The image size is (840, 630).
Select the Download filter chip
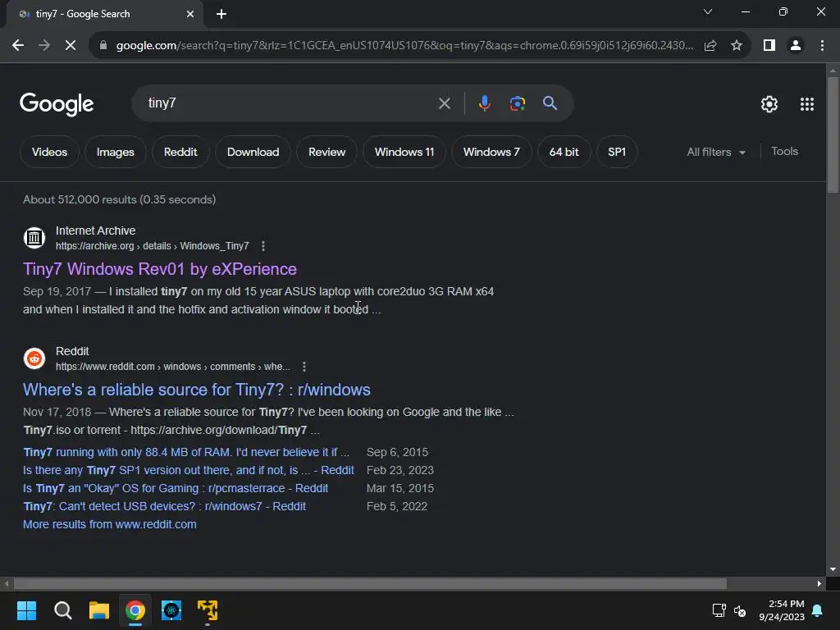pos(253,152)
